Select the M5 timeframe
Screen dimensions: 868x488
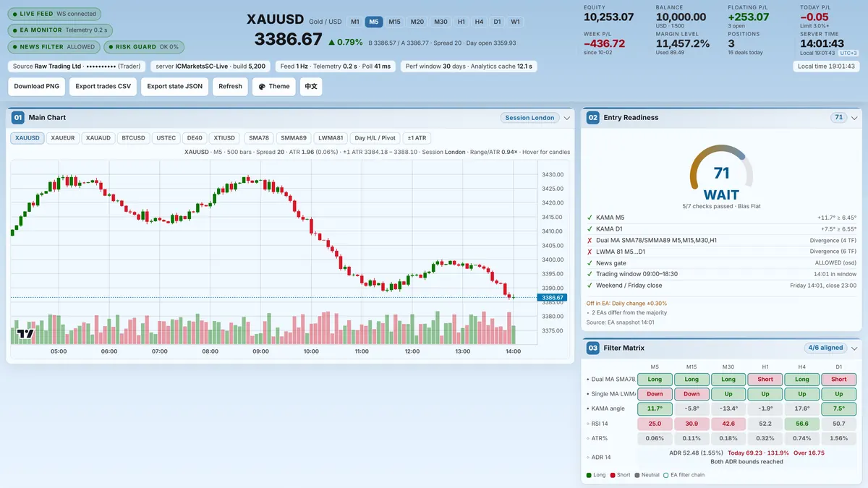(x=374, y=22)
